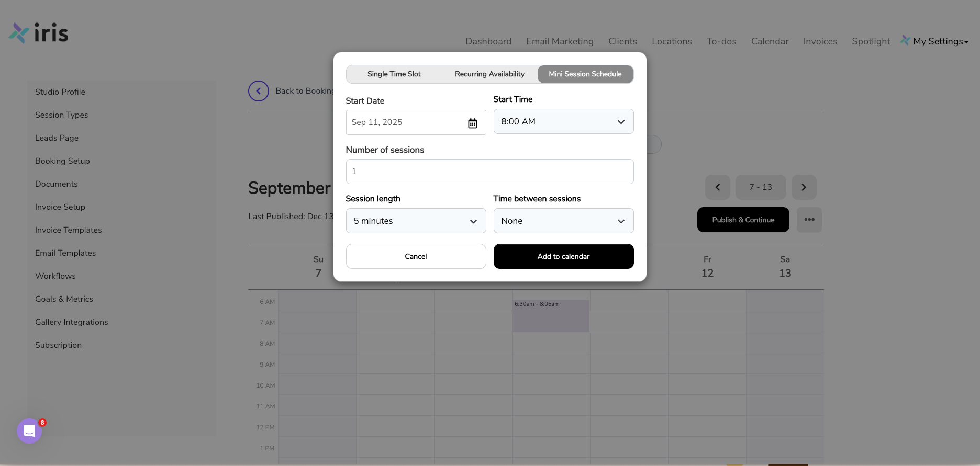Expand the Time between sessions dropdown
Screen dimensions: 980x466
(x=563, y=221)
